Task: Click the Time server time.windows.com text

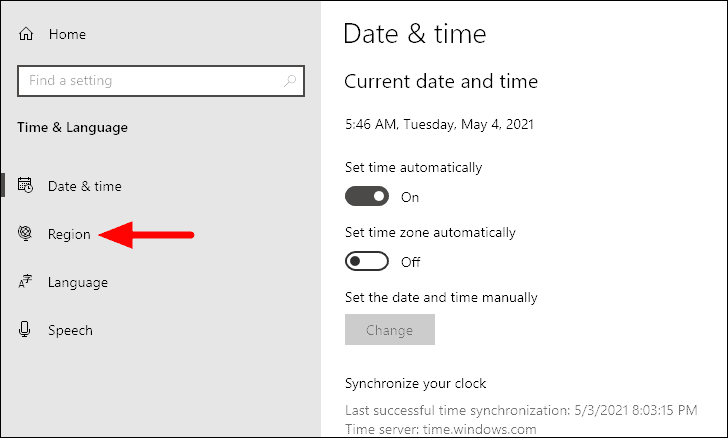Action: 441,429
